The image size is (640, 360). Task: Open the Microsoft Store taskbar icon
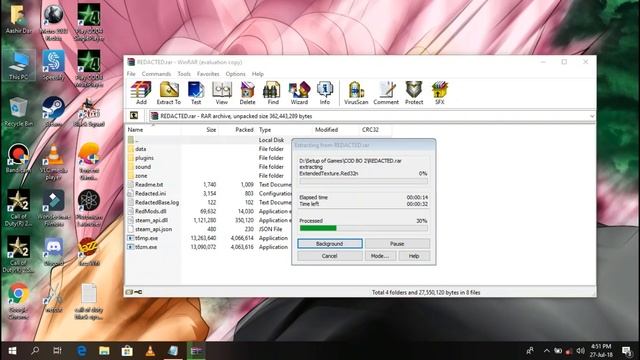(x=127, y=351)
